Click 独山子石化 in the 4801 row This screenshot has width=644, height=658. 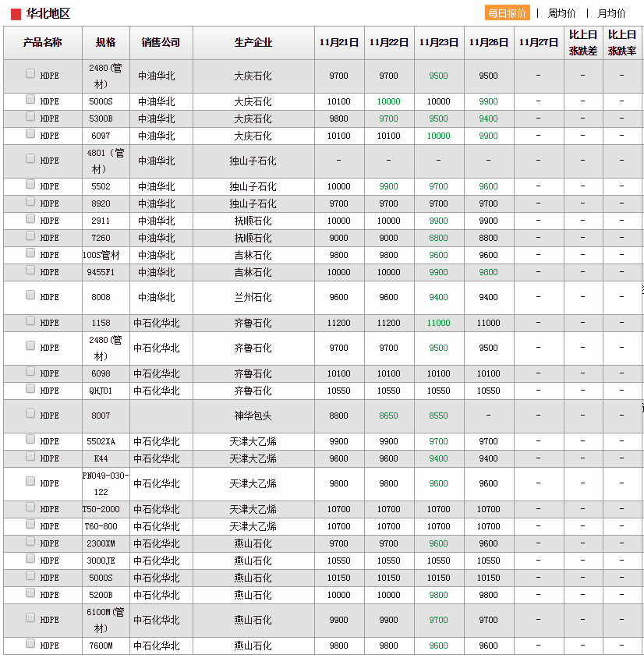(253, 161)
